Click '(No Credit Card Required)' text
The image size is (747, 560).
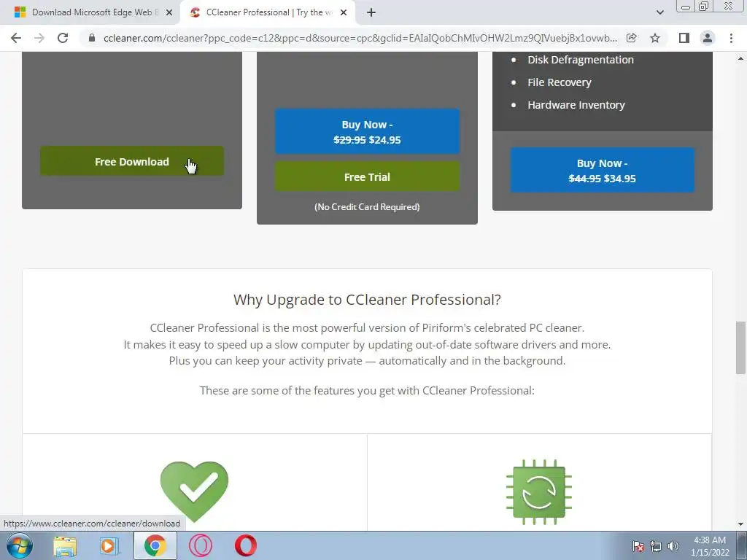(368, 206)
